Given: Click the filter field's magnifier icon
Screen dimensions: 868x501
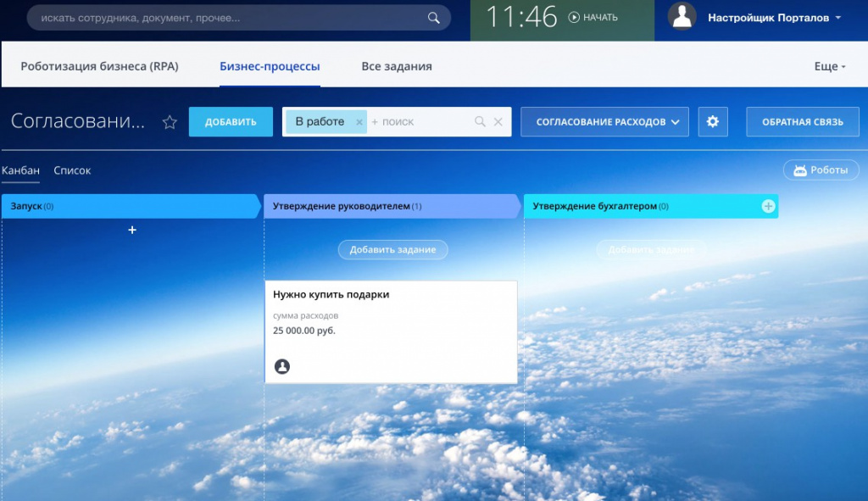Looking at the screenshot, I should click(x=480, y=122).
